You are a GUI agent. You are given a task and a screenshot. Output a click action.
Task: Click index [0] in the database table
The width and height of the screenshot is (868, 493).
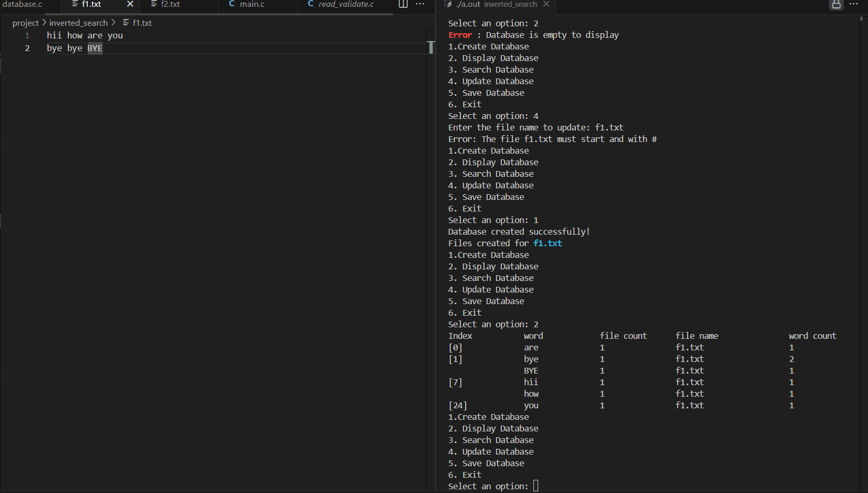pos(456,347)
